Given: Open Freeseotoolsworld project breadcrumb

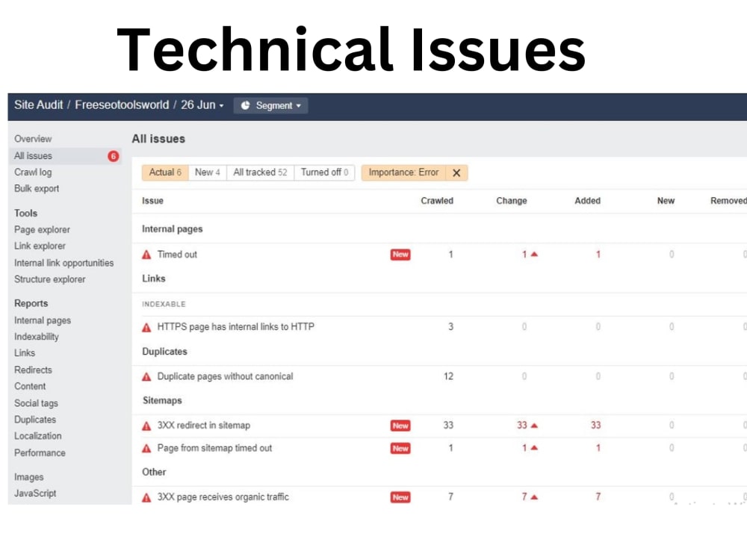Looking at the screenshot, I should click(x=122, y=105).
